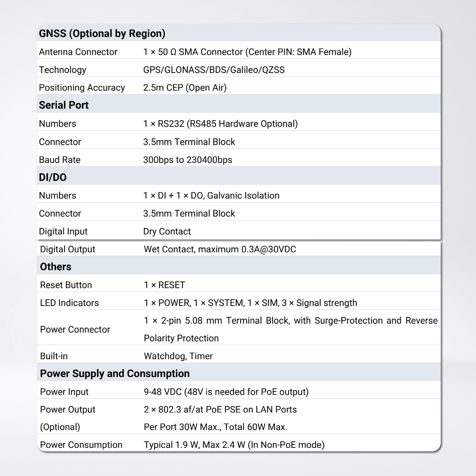Click Baud Rate row label
476x476 pixels.
point(60,160)
